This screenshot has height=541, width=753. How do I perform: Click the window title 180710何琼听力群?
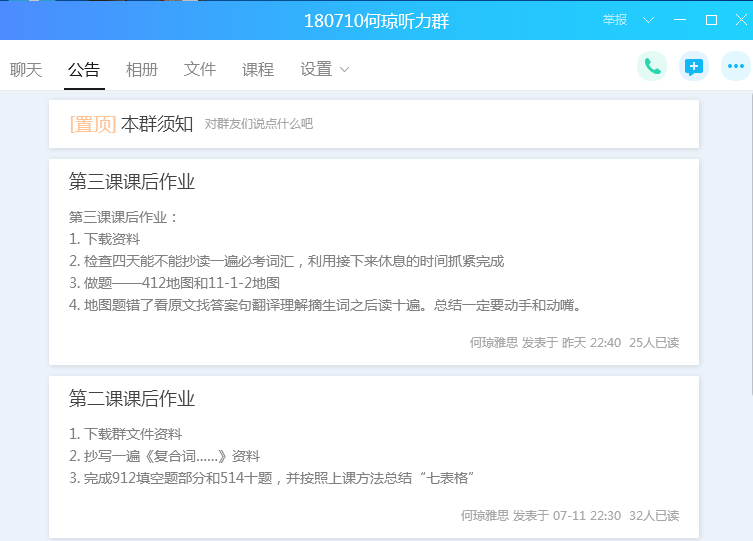pos(376,21)
